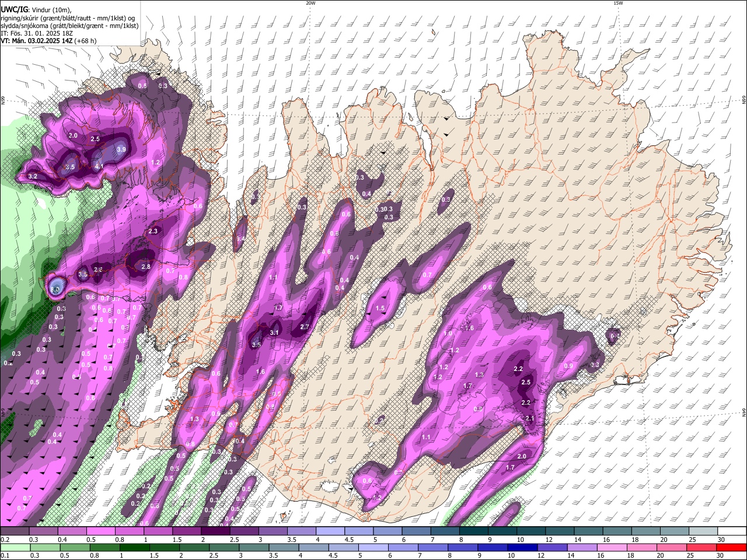The width and height of the screenshot is (747, 560).
Task: Pick the red swatch after 30 in bottom legend
Action: point(731,547)
